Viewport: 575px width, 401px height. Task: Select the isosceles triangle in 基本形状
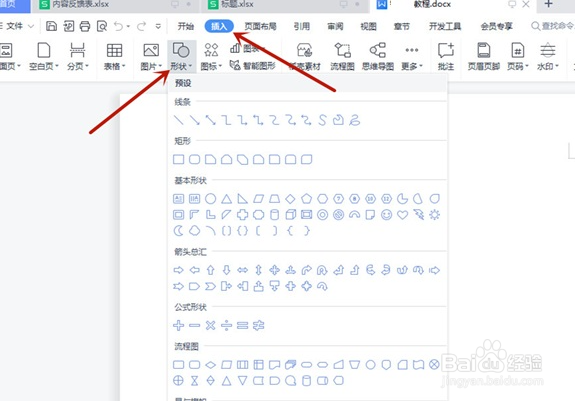point(226,199)
